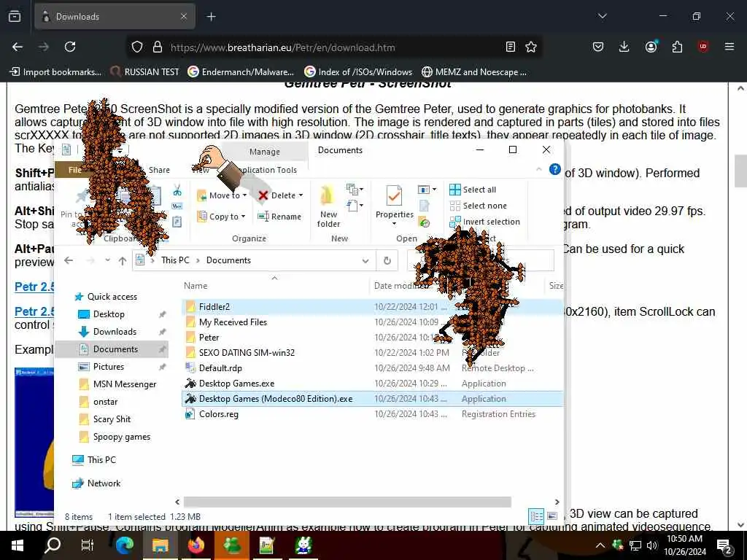747x560 pixels.
Task: Click Invert selection in the ribbon
Action: (485, 222)
